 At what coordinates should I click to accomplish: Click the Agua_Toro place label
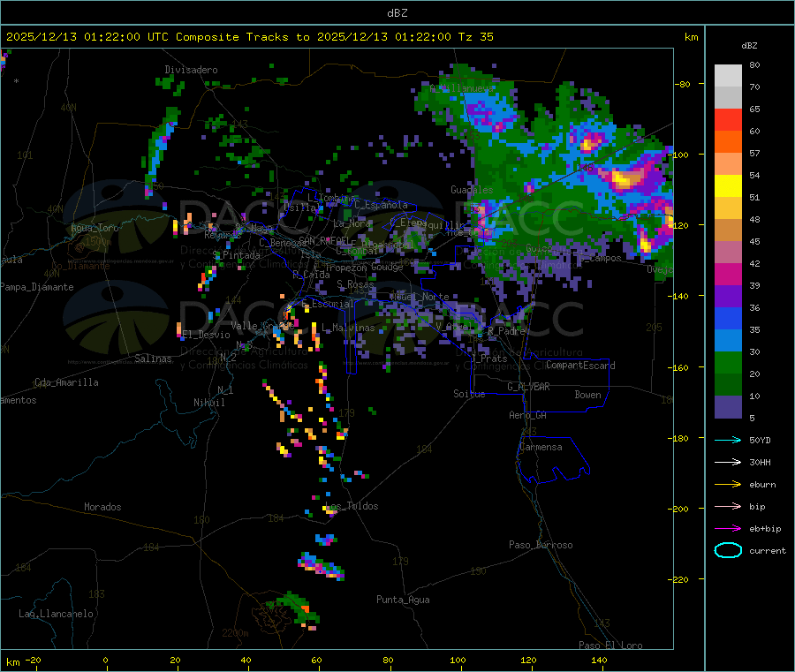[95, 228]
